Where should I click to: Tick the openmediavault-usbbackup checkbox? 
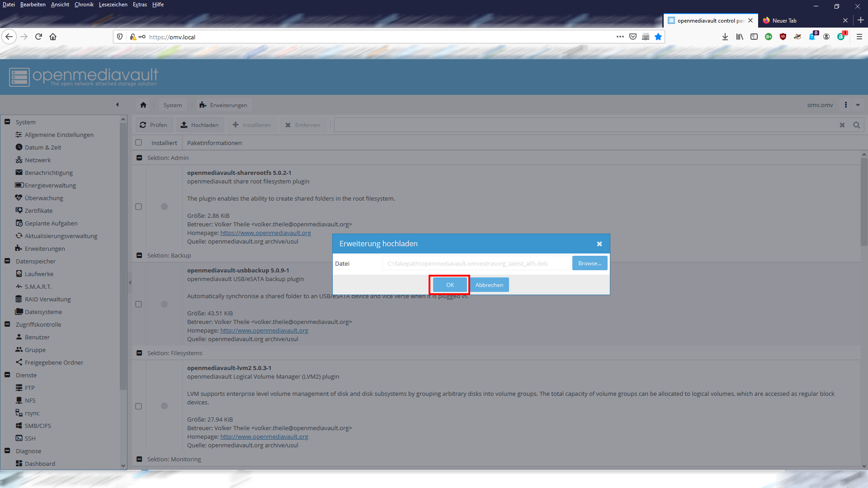pos(139,304)
